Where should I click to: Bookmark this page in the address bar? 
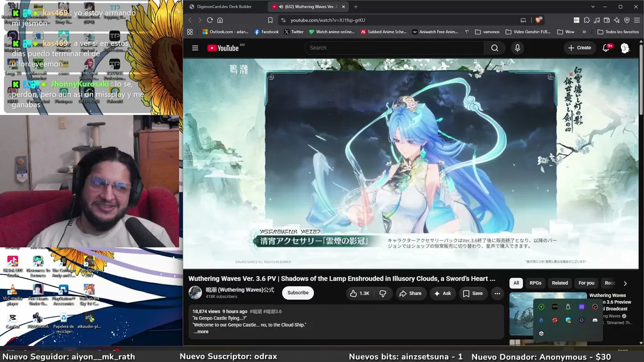tap(270, 20)
